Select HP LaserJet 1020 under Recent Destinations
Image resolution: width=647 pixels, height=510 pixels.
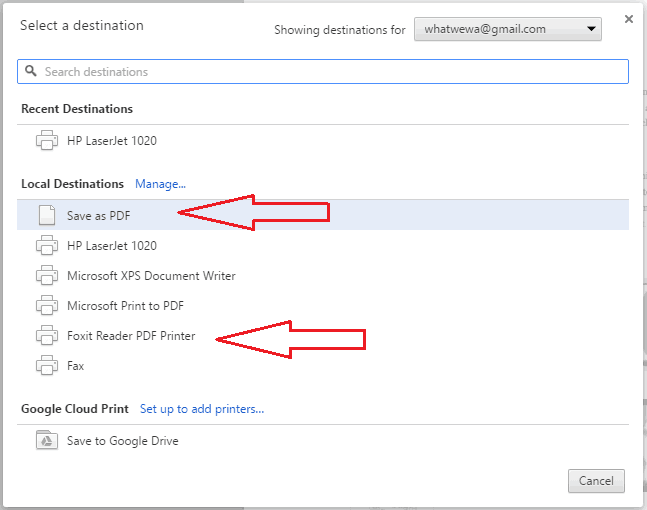click(323, 140)
